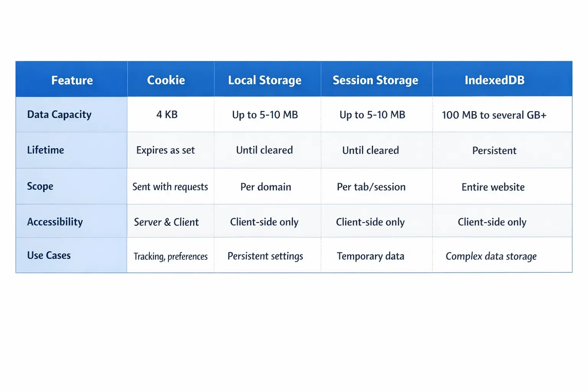Click the IndexedDB column header
The image size is (588, 392).
point(494,80)
